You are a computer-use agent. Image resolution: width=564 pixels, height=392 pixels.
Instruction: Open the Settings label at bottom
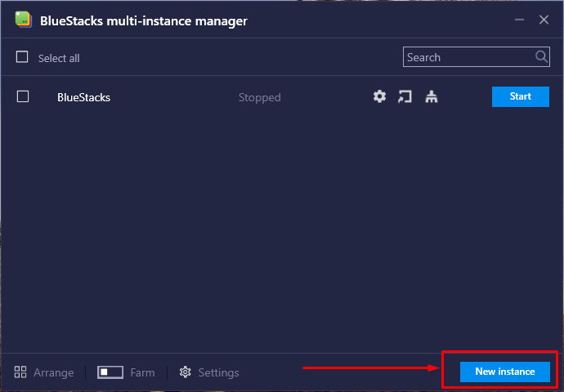coord(218,372)
